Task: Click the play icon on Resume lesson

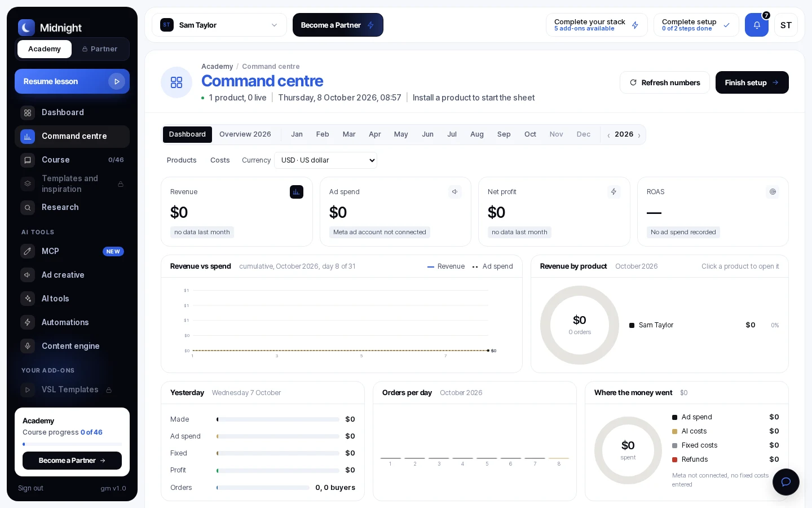Action: tap(117, 81)
